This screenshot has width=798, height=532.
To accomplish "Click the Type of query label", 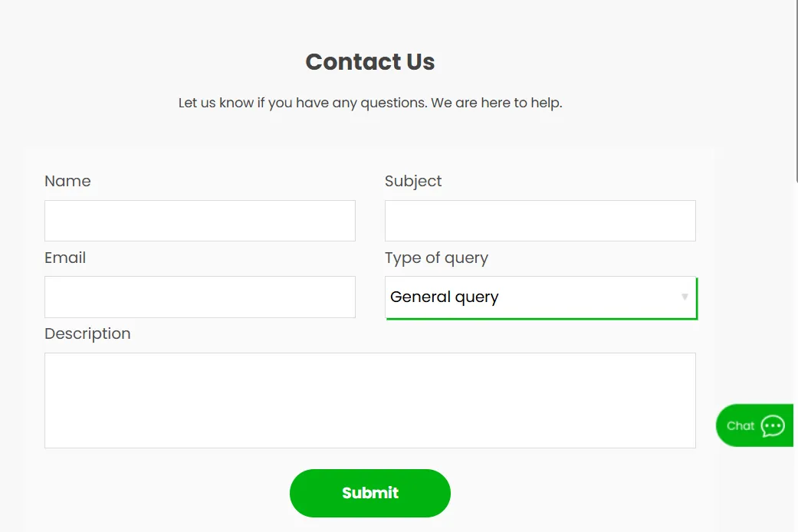I will (436, 258).
